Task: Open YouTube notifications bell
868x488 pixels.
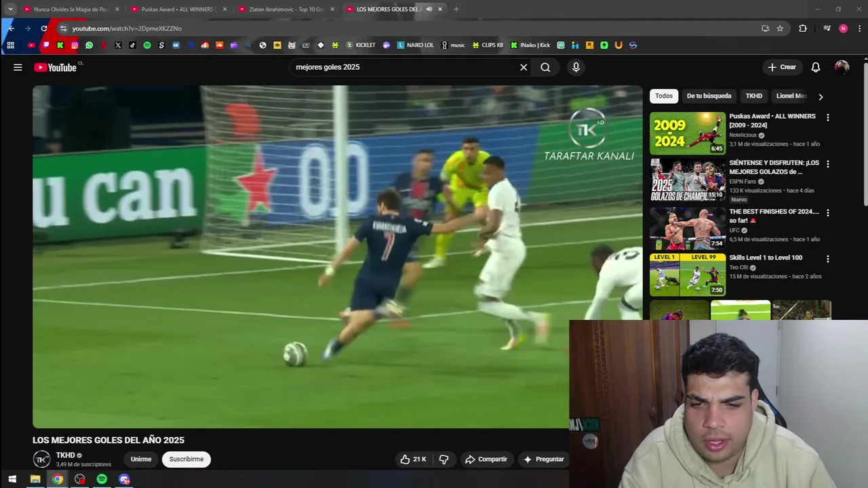Action: pos(816,67)
